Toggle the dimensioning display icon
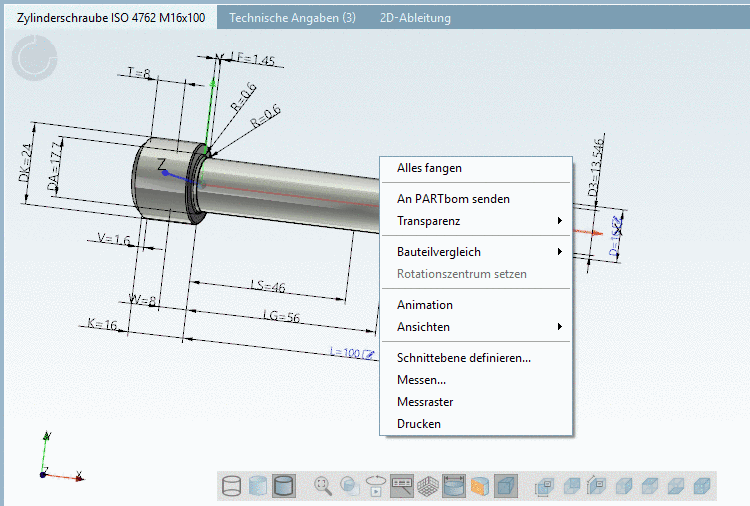Image resolution: width=750 pixels, height=506 pixels. [x=454, y=486]
